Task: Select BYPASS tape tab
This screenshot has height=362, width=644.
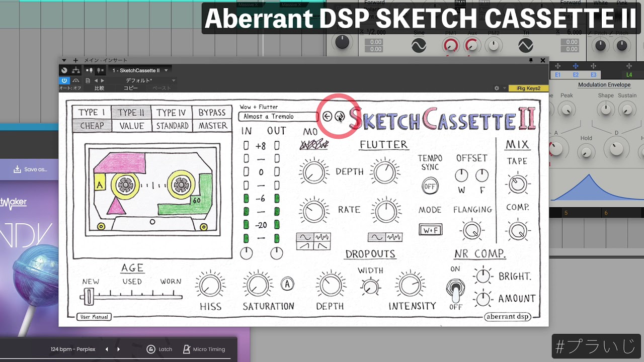Action: click(212, 113)
